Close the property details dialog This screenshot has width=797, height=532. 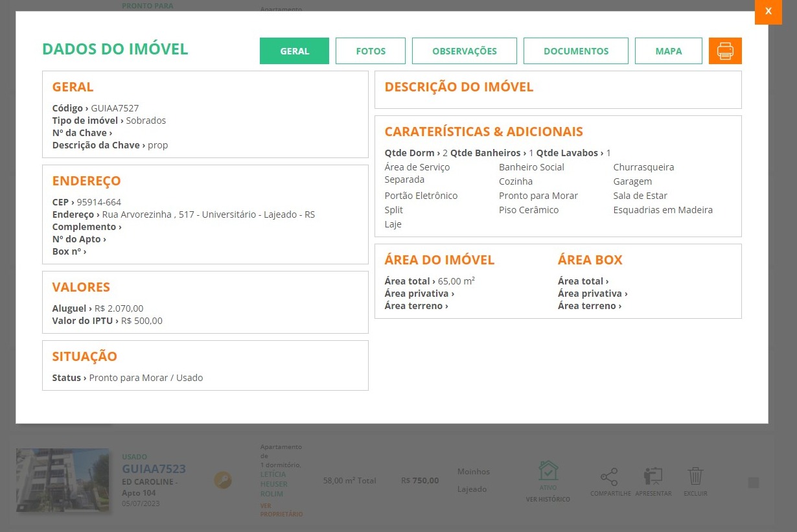pos(768,12)
